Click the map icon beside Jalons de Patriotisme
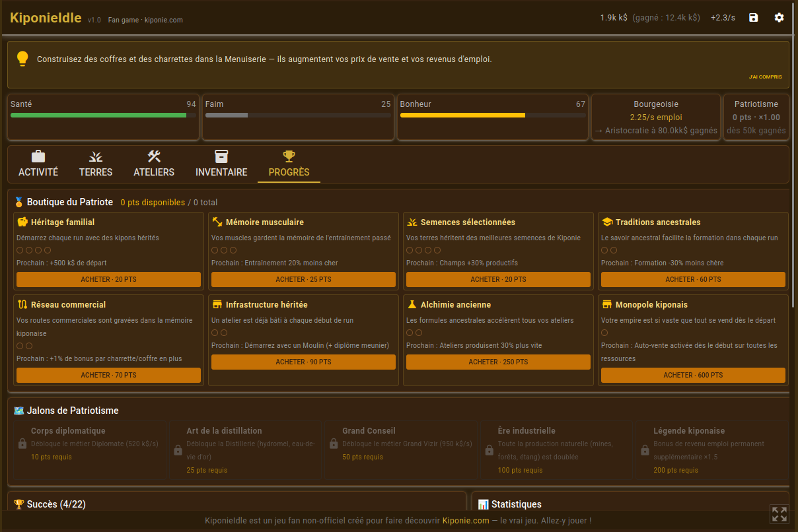Viewport: 798px width, 532px height. (x=19, y=411)
